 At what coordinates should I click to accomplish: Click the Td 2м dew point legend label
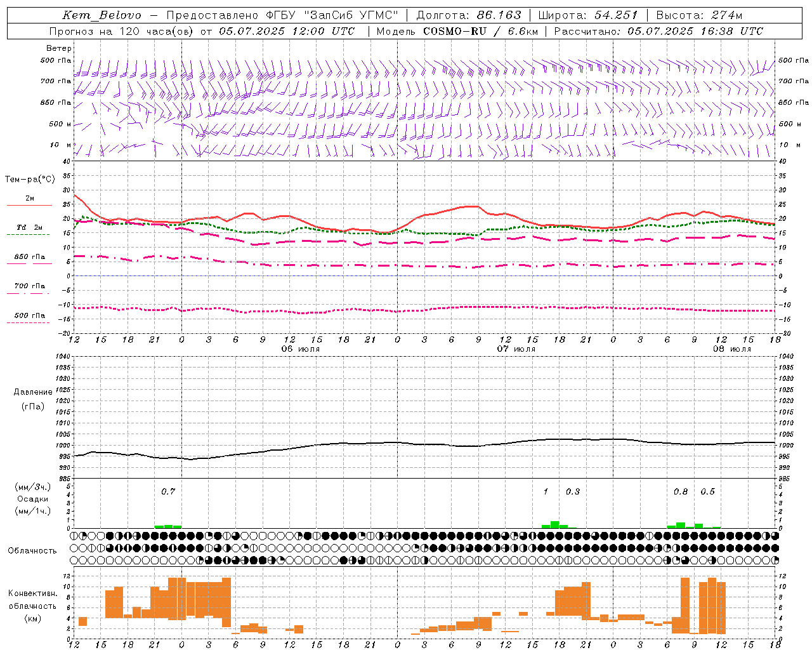(29, 227)
